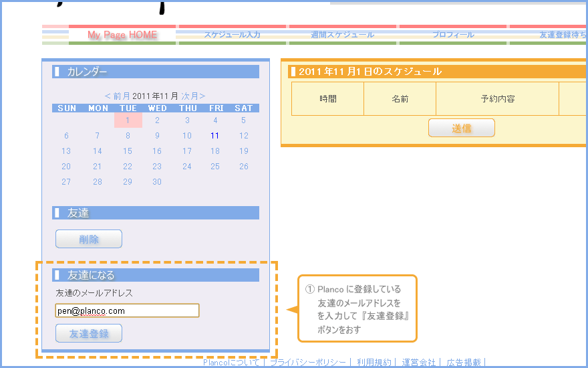Pick November 30 in the calendar
This screenshot has height=368, width=588.
(x=157, y=182)
